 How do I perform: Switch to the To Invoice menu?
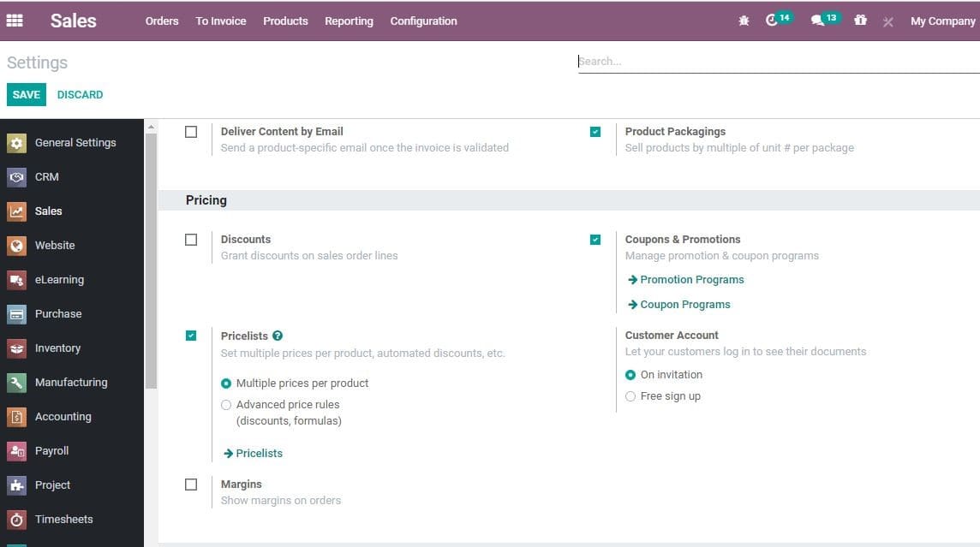[x=220, y=21]
